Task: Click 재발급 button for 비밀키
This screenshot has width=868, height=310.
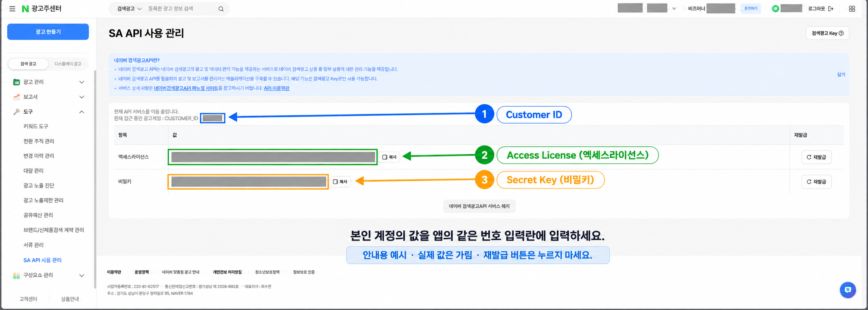Action: pyautogui.click(x=816, y=182)
